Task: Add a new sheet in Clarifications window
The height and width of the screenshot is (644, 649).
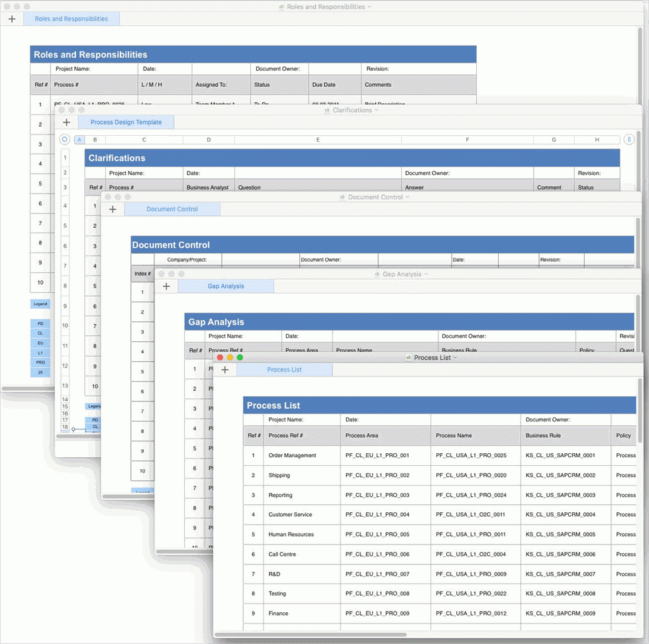Action: pos(66,122)
